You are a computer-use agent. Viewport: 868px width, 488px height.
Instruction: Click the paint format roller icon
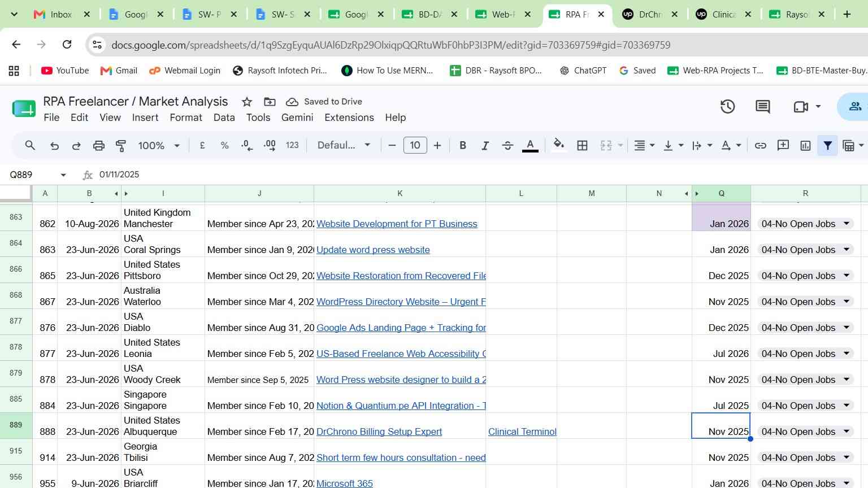pyautogui.click(x=121, y=146)
